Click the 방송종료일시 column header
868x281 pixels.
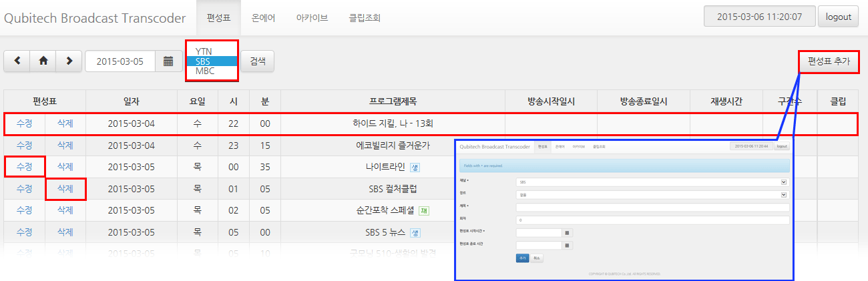644,101
